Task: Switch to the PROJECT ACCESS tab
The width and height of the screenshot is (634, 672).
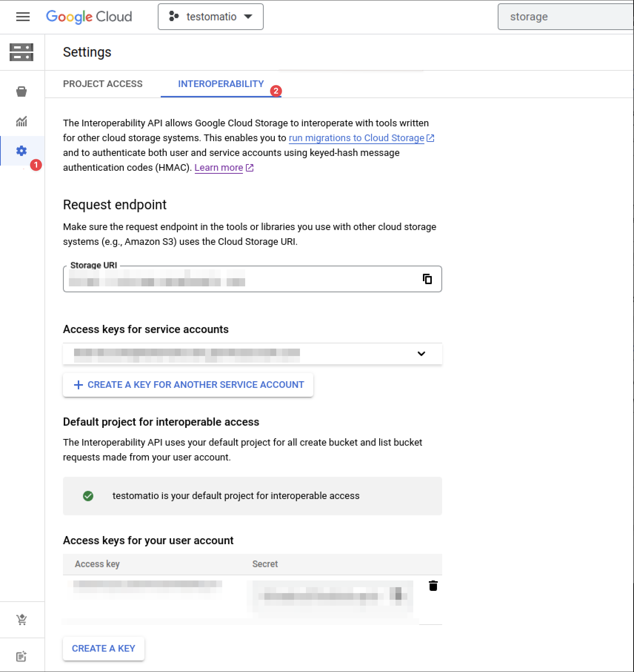Action: [103, 84]
